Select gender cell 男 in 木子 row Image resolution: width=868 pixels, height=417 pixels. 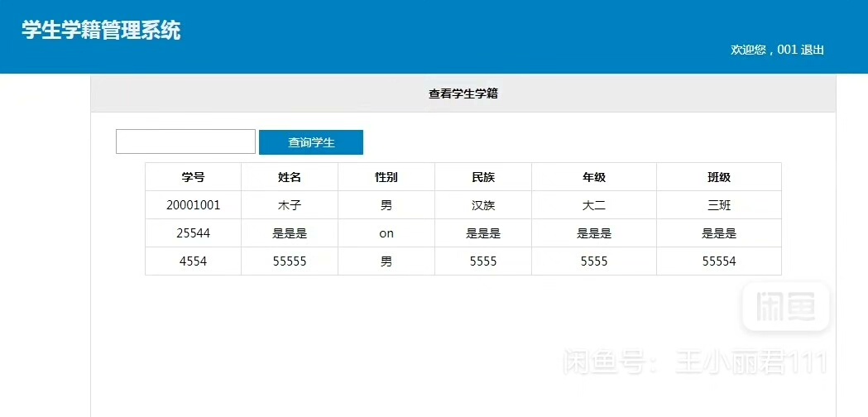tap(386, 205)
